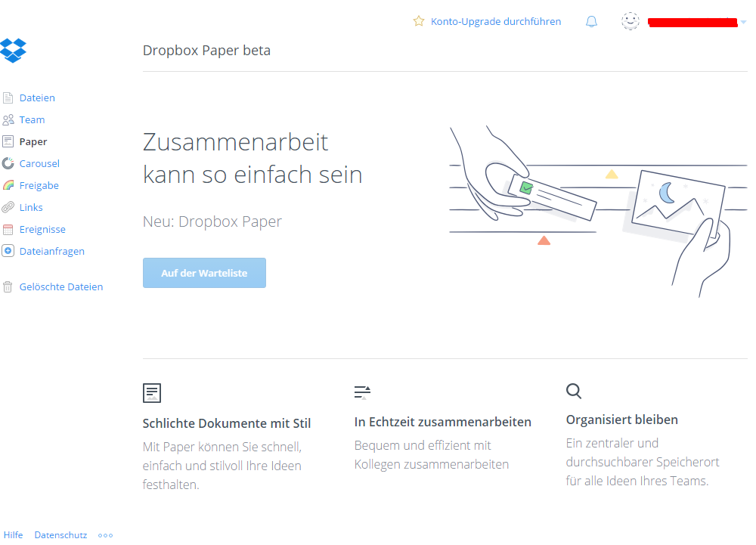Click the Freigabe rainbow icon

pos(8,185)
